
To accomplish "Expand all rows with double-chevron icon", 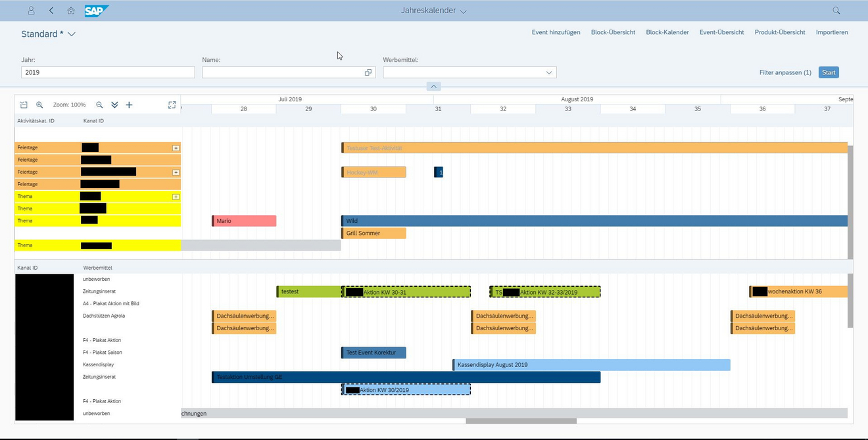I will pos(114,105).
